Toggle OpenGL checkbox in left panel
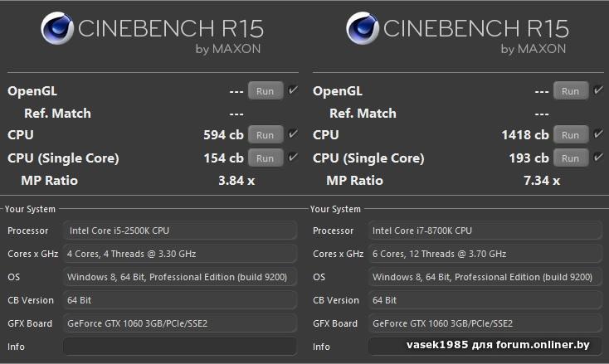 tap(293, 90)
